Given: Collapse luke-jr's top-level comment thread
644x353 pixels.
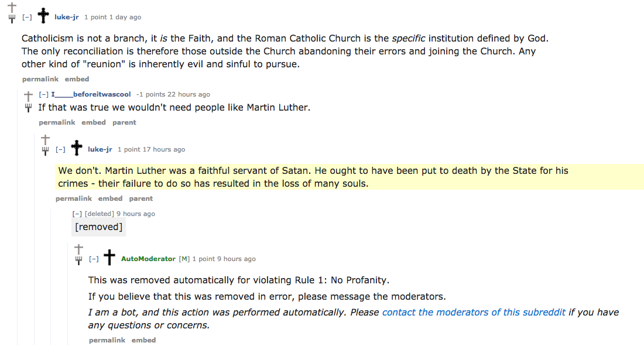Looking at the screenshot, I should point(27,17).
